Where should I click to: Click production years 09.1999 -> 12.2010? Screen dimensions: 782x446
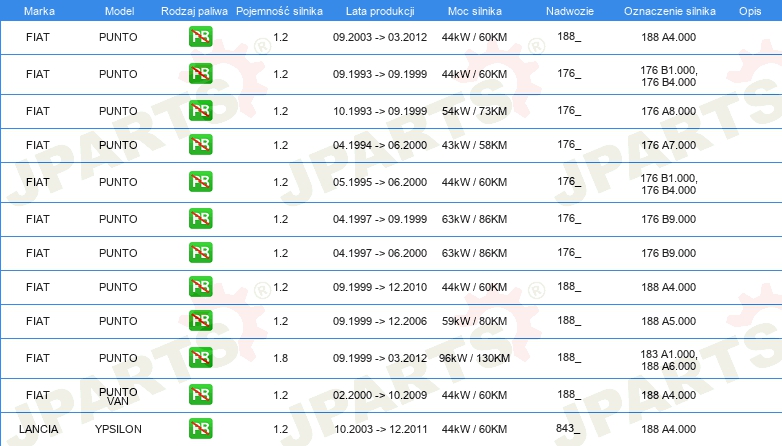pos(380,287)
